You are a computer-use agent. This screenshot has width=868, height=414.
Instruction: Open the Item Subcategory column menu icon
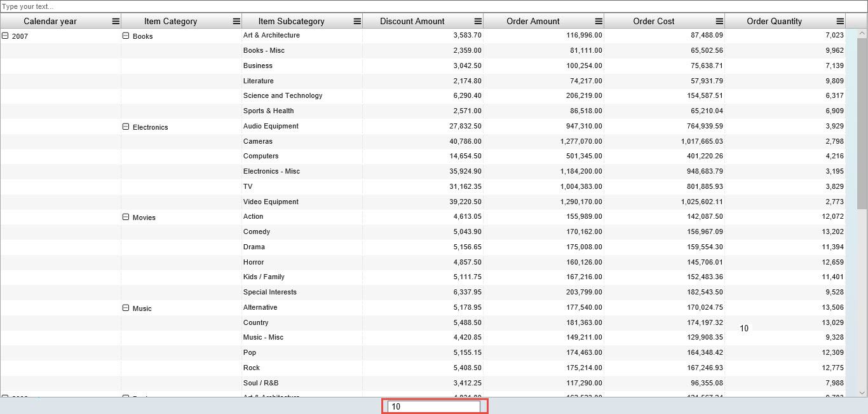pyautogui.click(x=357, y=21)
